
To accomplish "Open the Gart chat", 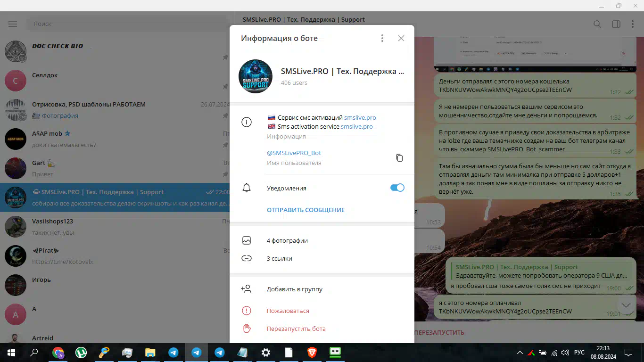I will 115,168.
